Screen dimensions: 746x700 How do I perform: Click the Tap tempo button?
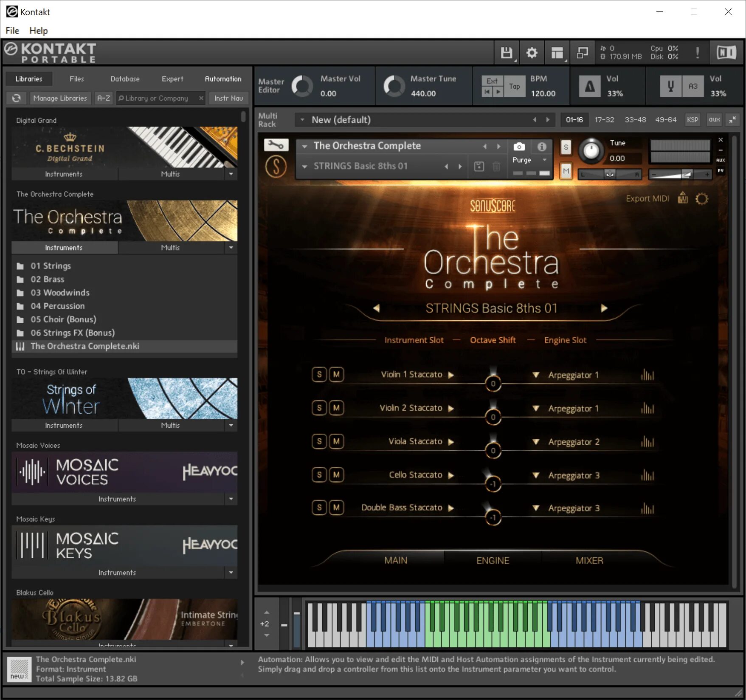[x=515, y=87]
